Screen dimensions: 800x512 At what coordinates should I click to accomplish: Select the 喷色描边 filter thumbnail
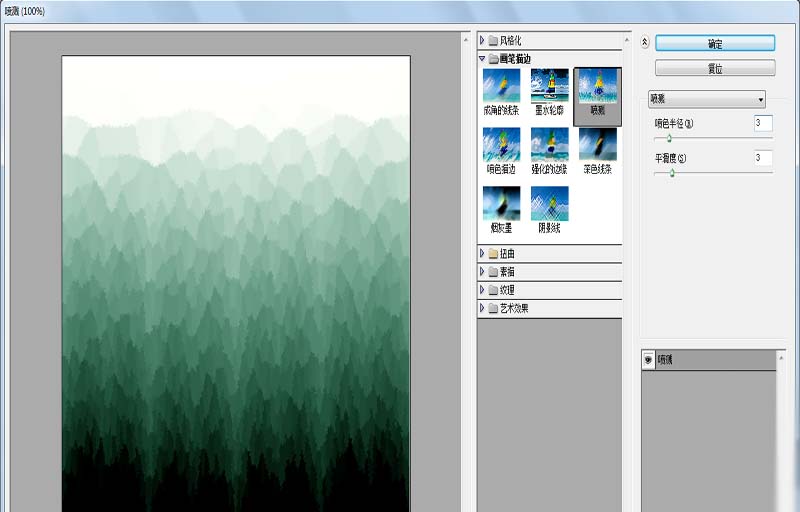click(x=501, y=144)
